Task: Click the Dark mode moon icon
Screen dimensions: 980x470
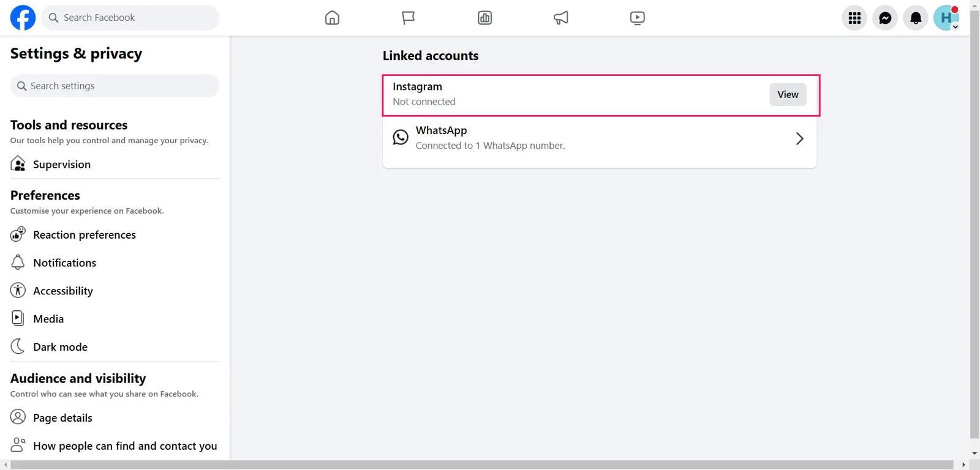Action: coord(18,346)
